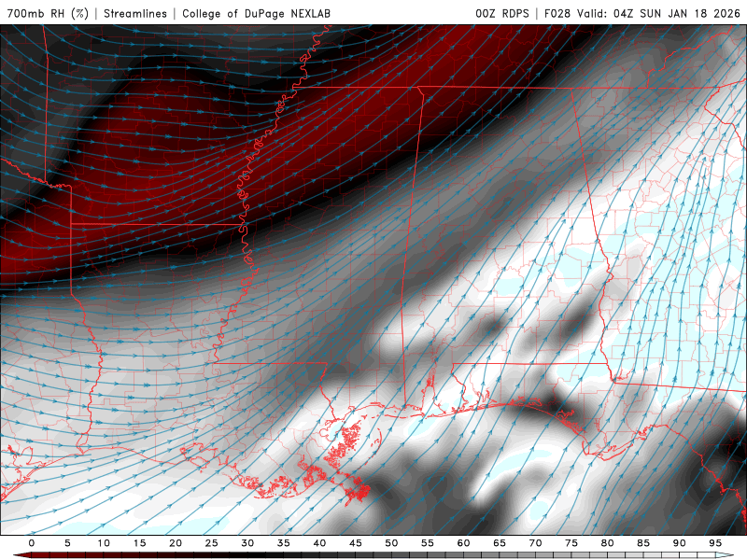Click the 'Streamlines' header label
Image resolution: width=747 pixels, height=560 pixels.
coord(135,13)
